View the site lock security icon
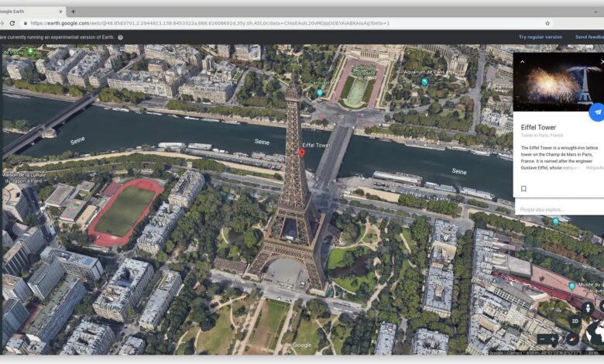The image size is (604, 364). pyautogui.click(x=26, y=23)
